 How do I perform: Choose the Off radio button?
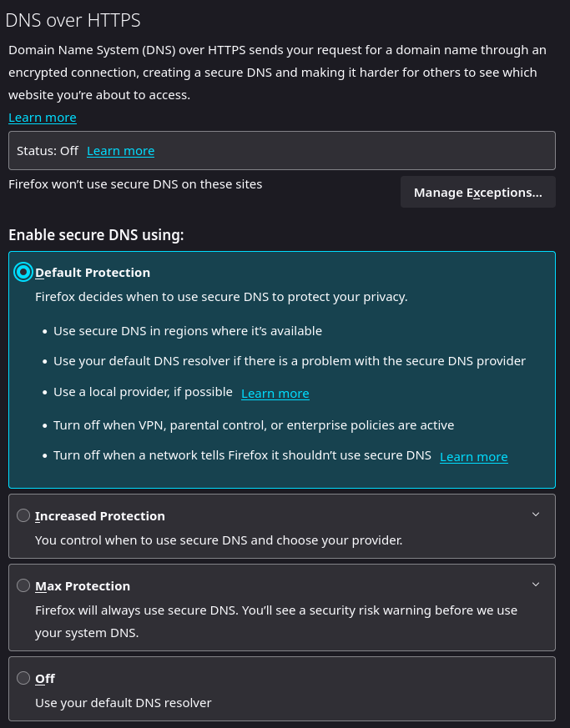click(x=23, y=678)
